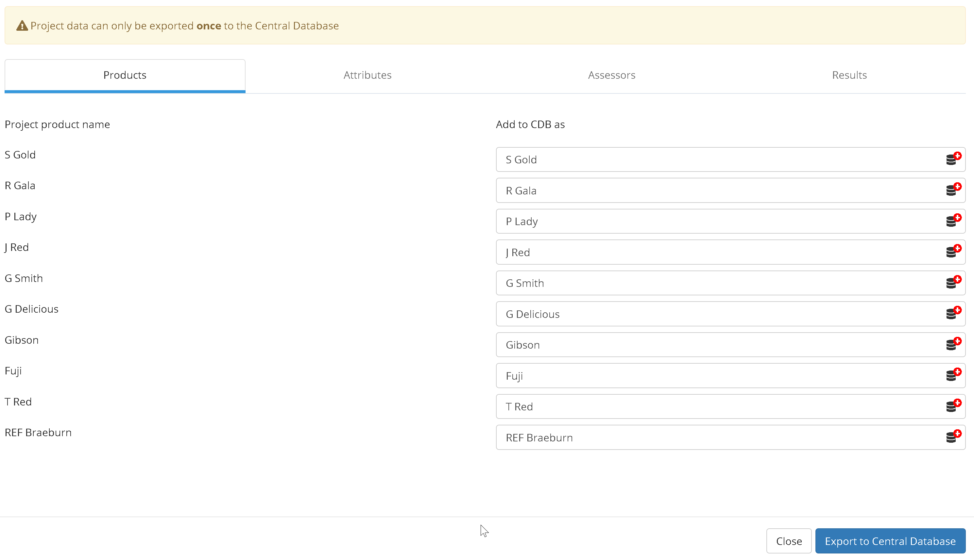Viewport: 974px width, 560px height.
Task: Click database add icon for G Smith
Action: tap(953, 282)
